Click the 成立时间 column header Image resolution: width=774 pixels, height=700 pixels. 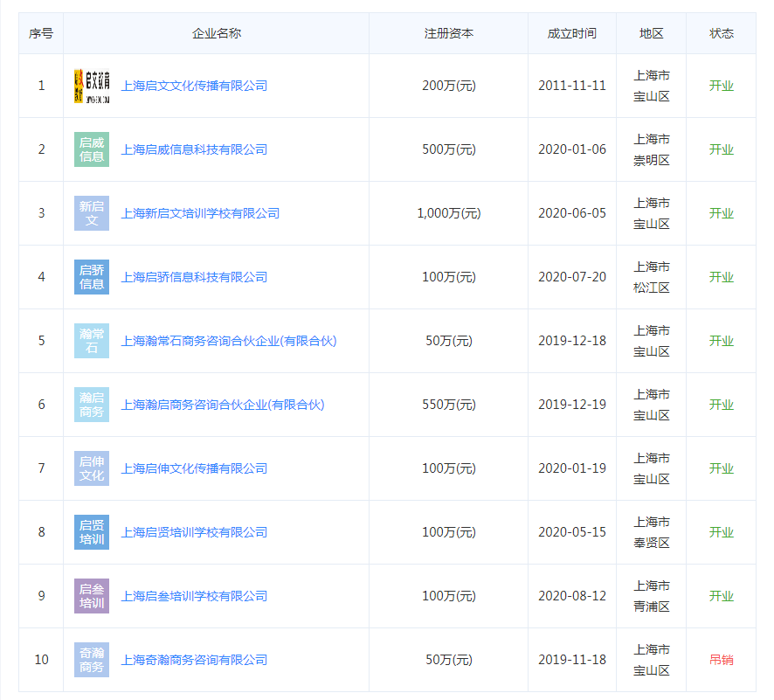571,33
